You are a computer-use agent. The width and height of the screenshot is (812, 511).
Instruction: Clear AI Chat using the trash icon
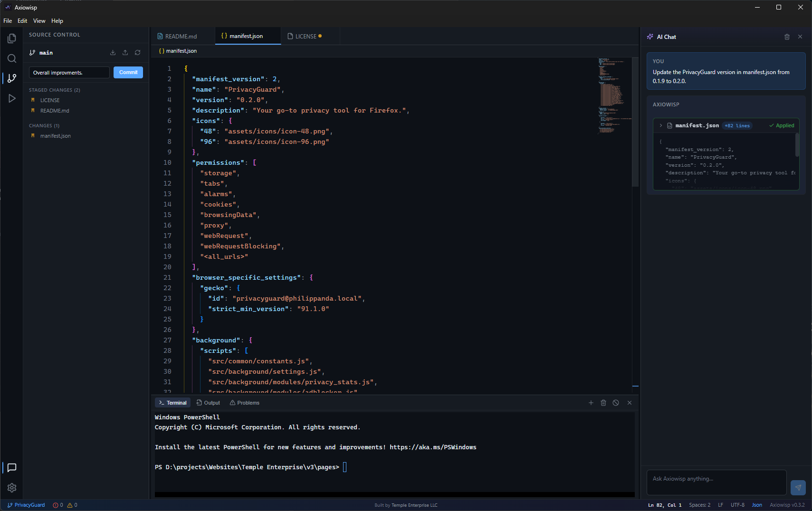[x=786, y=37]
